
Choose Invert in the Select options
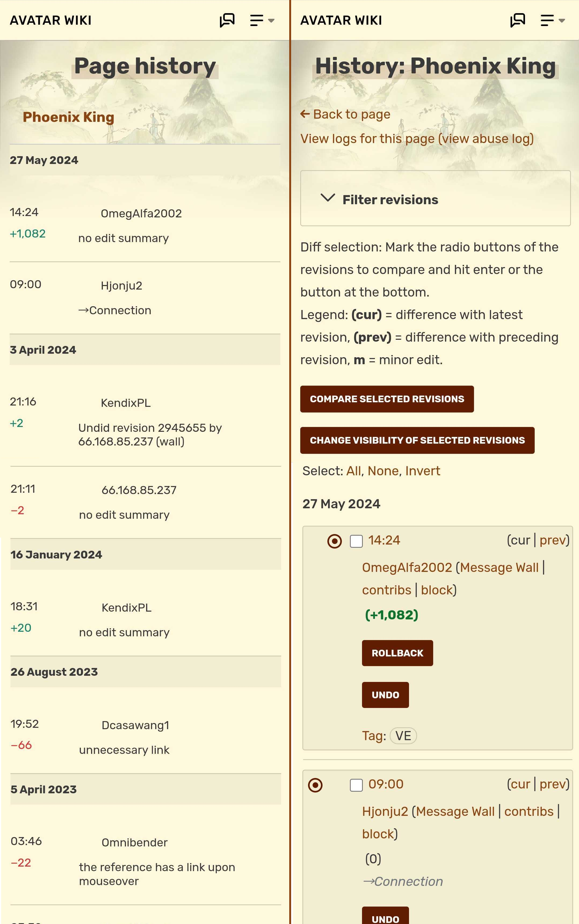[422, 471]
